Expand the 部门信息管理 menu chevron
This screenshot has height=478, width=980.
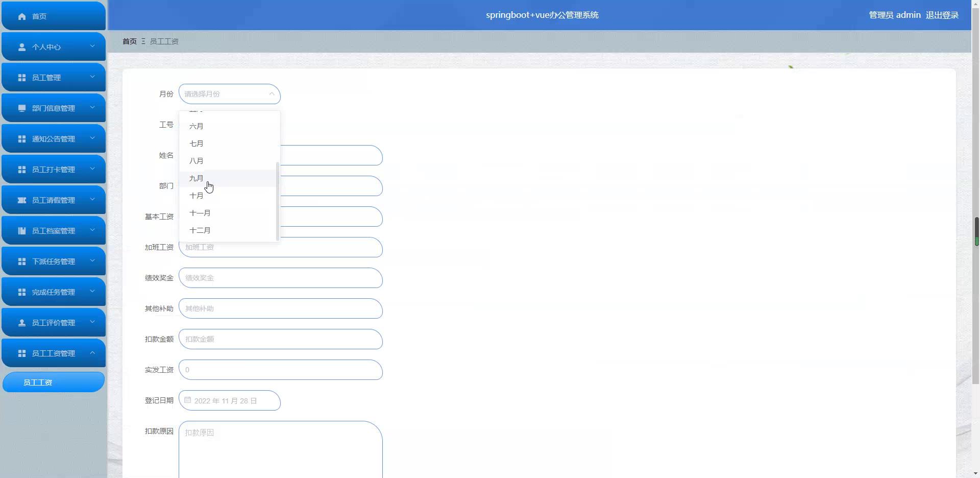tap(92, 108)
